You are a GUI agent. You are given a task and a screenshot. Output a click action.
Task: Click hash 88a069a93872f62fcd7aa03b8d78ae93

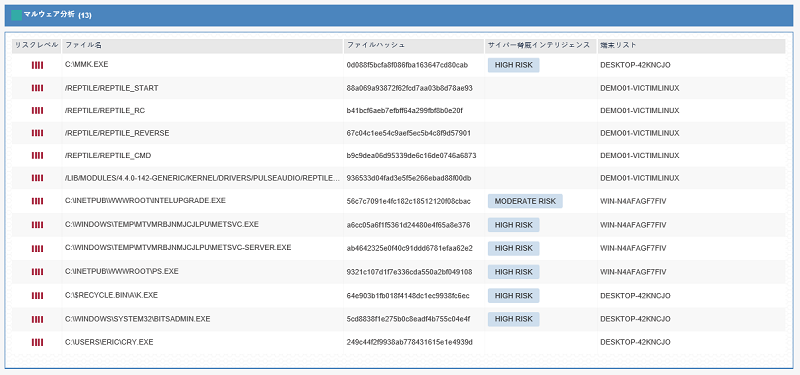410,88
